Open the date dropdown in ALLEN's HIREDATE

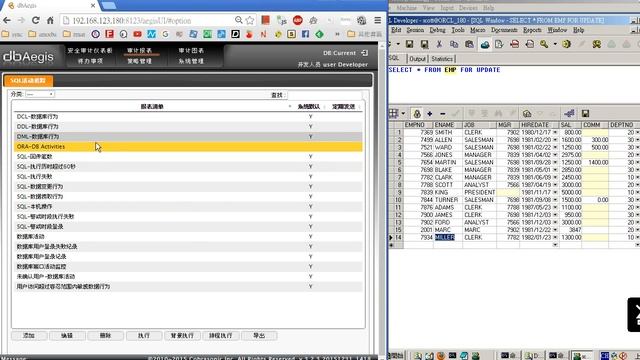pos(555,140)
